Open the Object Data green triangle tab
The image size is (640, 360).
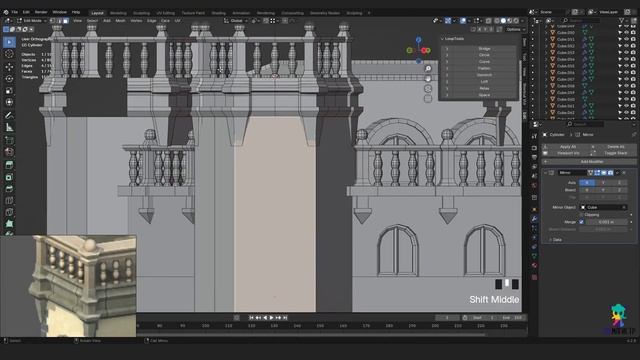click(534, 256)
